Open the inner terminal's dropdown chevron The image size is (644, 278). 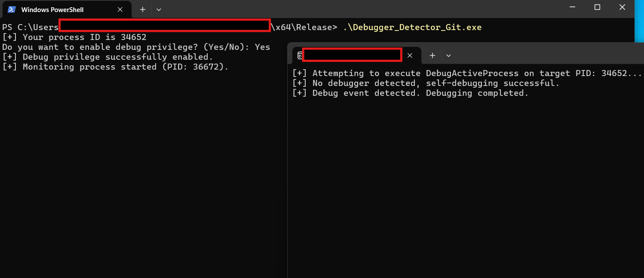[448, 55]
